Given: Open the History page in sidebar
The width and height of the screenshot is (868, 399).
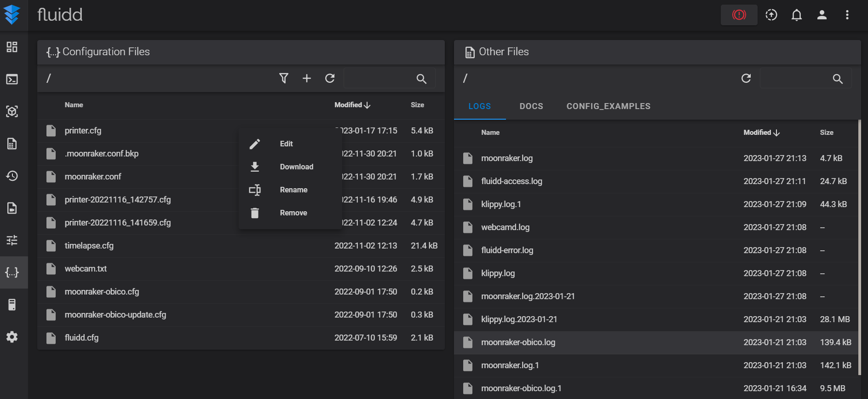Looking at the screenshot, I should coord(12,176).
